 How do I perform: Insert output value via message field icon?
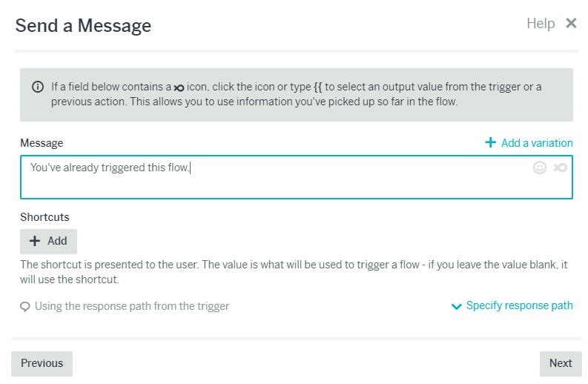[x=561, y=168]
